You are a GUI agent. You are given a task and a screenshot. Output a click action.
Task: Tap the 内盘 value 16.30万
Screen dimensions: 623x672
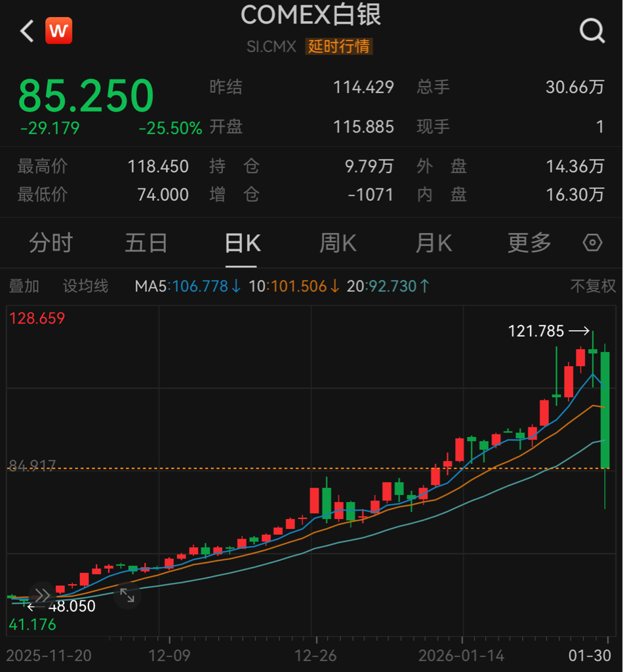coord(574,195)
